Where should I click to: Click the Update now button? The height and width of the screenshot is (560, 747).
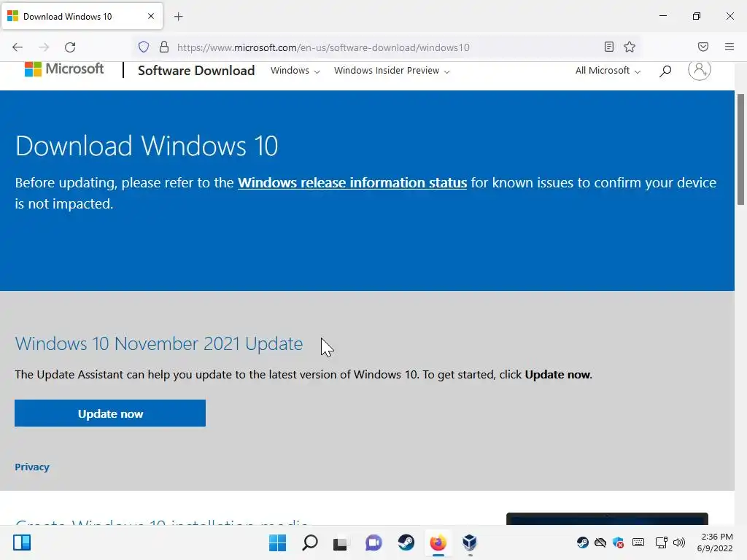coord(110,413)
